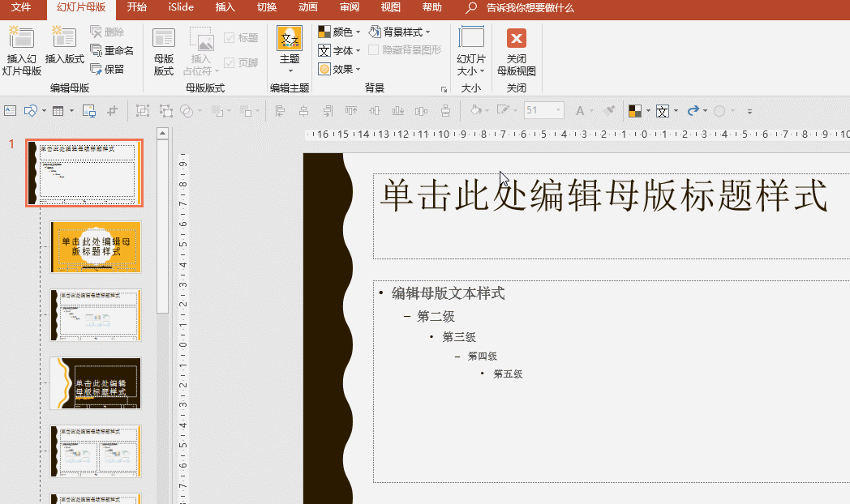
Task: Switch to the 动画 tab
Action: tap(308, 7)
